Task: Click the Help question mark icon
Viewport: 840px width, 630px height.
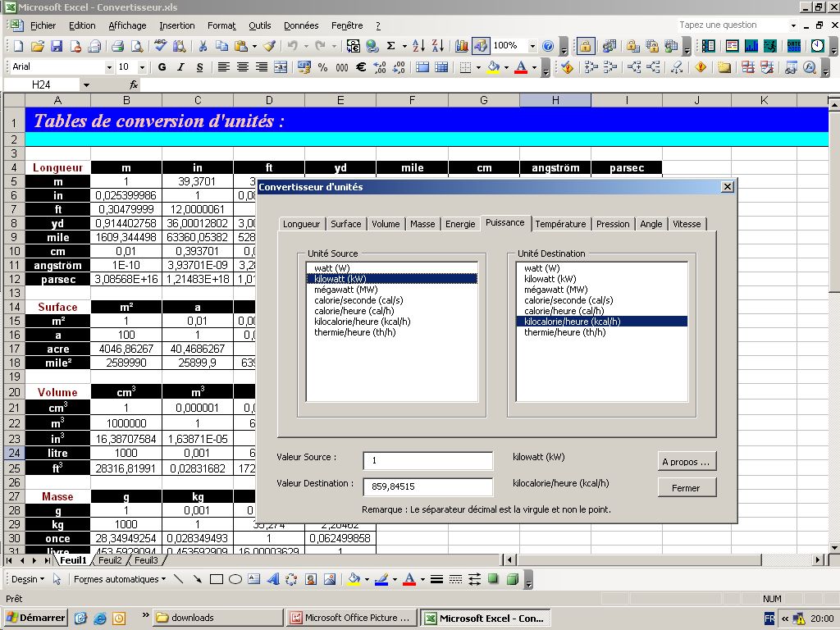Action: point(547,46)
